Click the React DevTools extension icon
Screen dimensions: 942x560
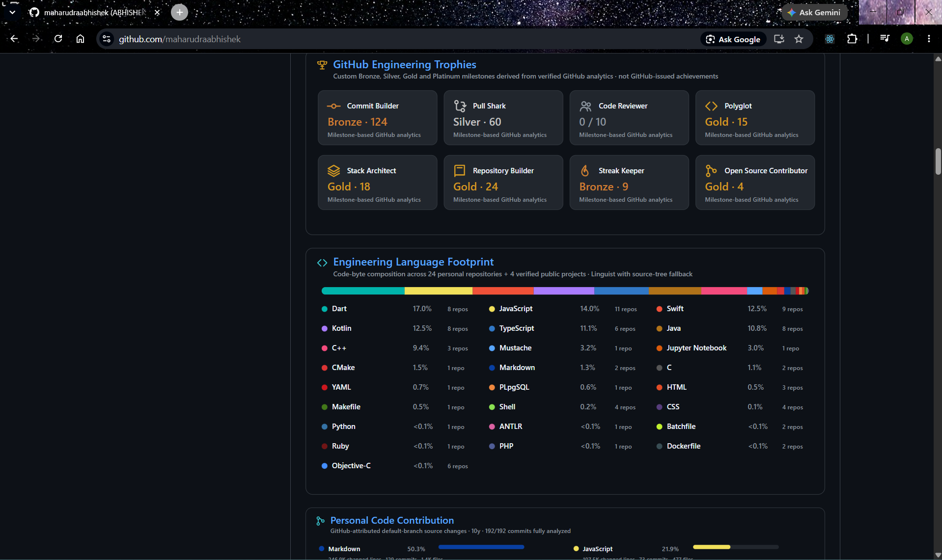point(830,39)
